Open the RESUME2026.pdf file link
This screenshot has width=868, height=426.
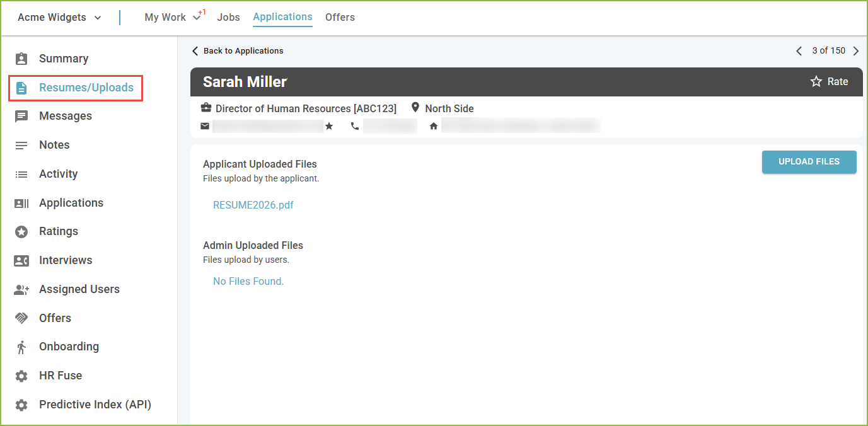pyautogui.click(x=253, y=205)
